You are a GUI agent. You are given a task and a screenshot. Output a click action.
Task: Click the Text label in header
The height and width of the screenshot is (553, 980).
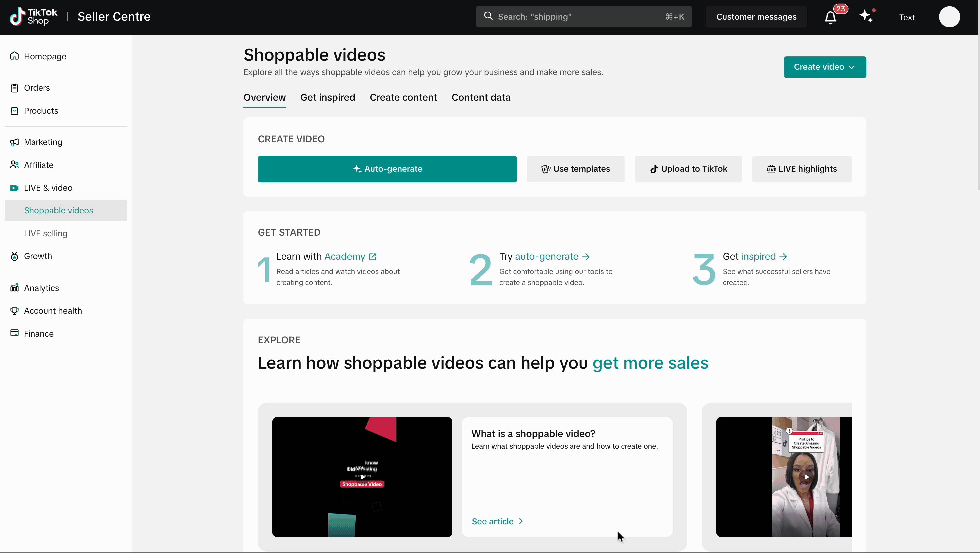coord(907,17)
